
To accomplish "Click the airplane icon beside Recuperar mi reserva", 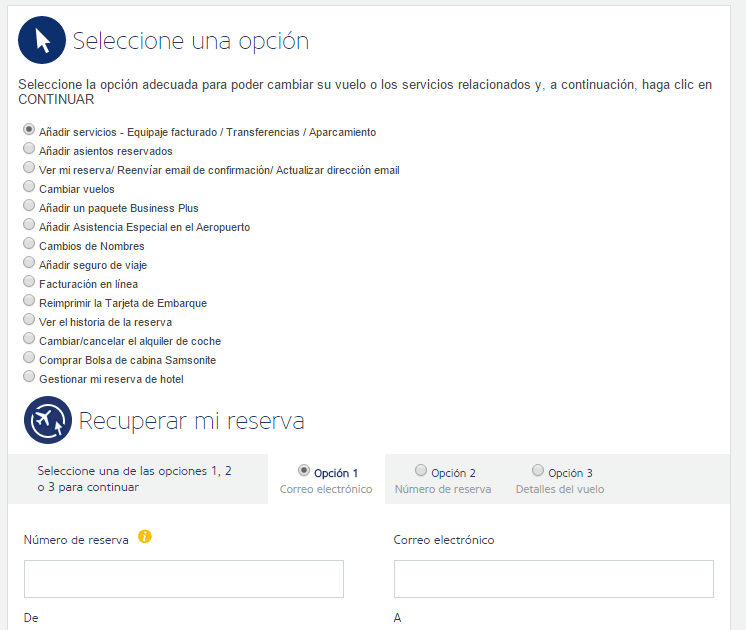I will click(48, 420).
